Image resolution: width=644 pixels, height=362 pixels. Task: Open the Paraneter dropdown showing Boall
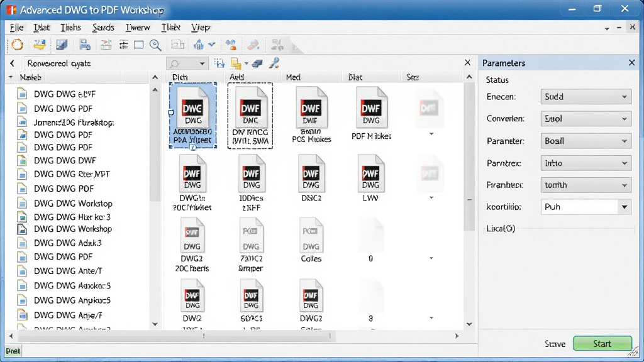click(586, 141)
